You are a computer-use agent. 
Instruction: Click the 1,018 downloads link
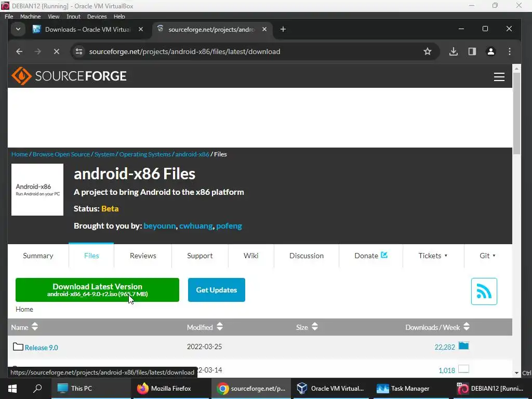[x=446, y=370]
